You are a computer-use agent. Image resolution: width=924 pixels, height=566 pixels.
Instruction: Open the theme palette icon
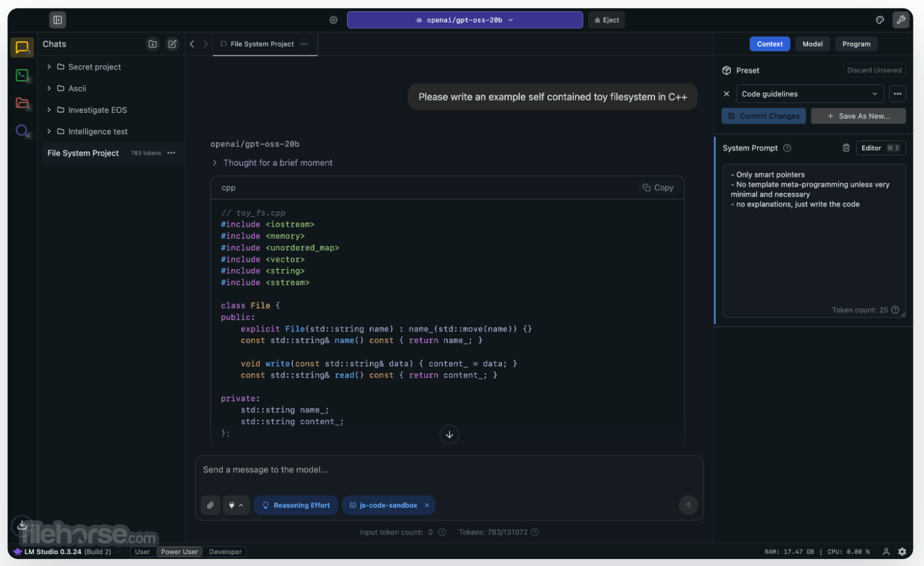880,20
